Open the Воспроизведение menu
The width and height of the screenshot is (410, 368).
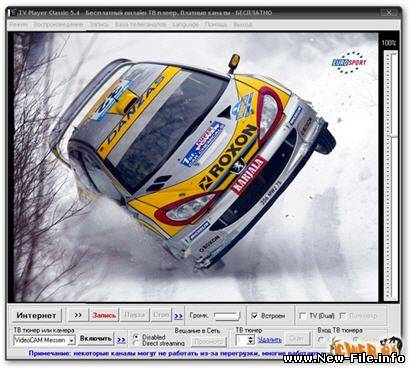[58, 25]
